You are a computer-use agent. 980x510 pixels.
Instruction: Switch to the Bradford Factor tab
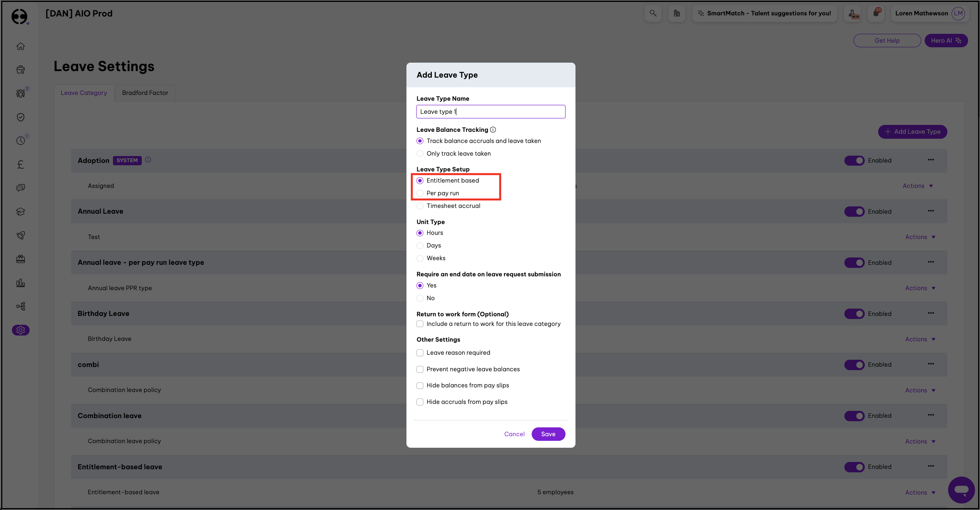click(145, 93)
